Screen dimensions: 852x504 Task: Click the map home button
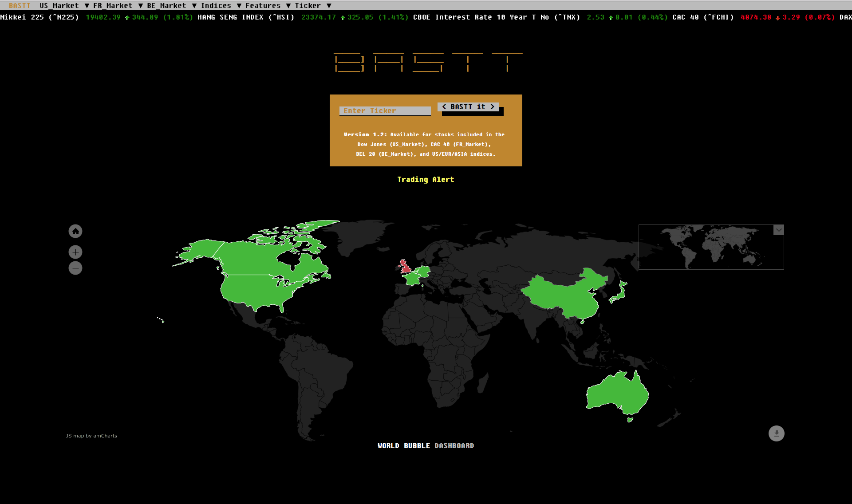point(75,231)
